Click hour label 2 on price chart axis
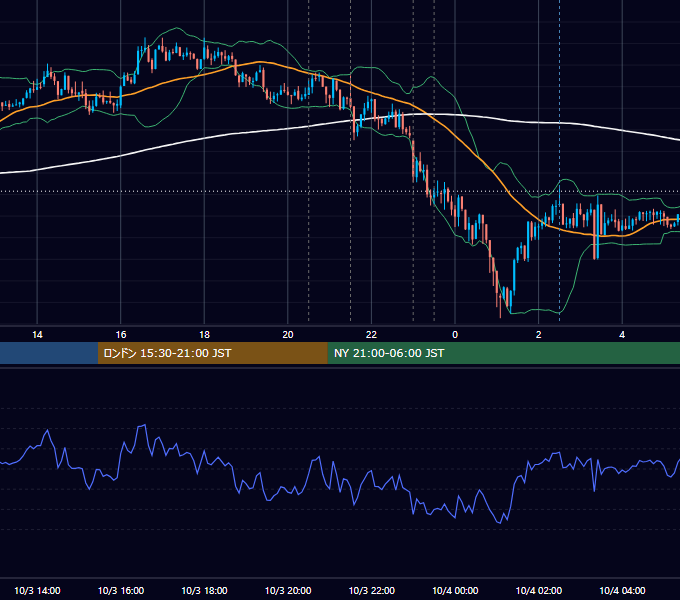 point(539,335)
